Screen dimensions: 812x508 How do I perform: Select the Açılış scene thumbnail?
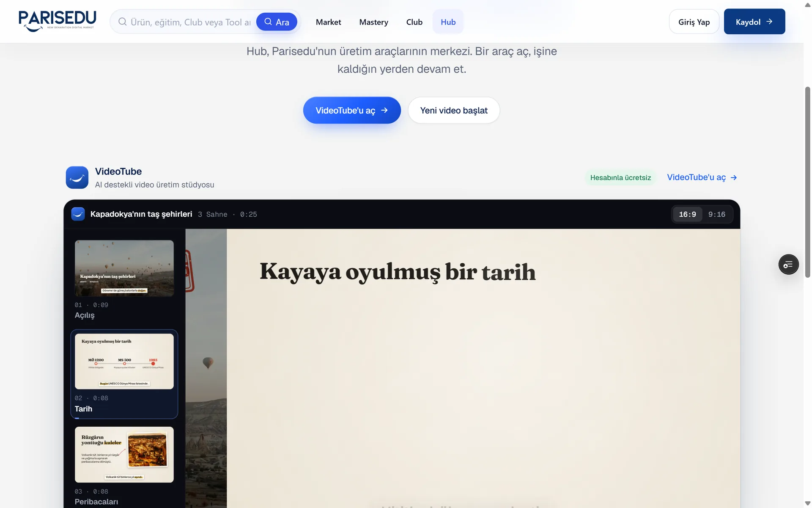124,268
